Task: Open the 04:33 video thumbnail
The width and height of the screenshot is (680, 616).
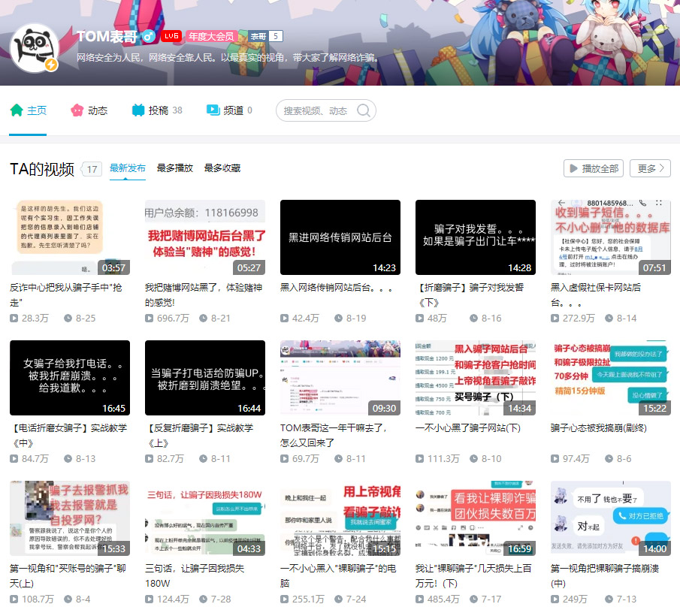Action: click(x=205, y=518)
